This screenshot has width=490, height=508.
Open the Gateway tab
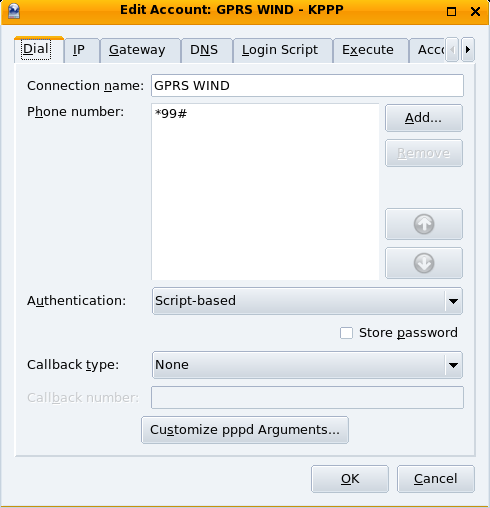click(x=140, y=50)
